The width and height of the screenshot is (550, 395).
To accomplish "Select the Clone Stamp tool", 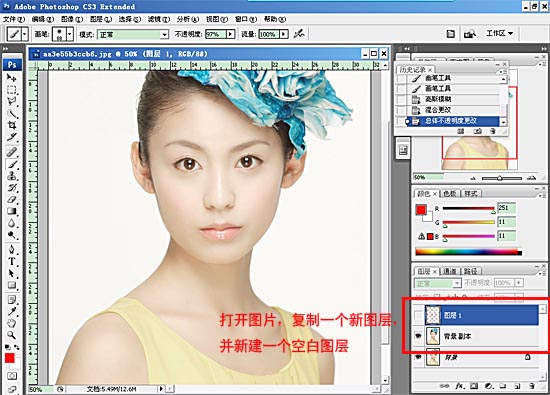I will pyautogui.click(x=12, y=175).
